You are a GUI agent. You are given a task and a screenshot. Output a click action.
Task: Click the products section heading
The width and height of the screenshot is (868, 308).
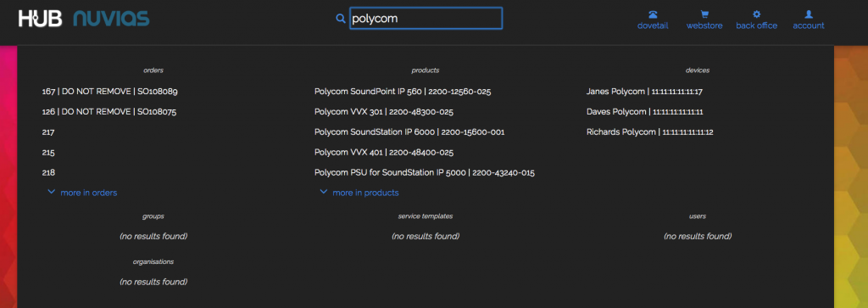click(x=426, y=70)
